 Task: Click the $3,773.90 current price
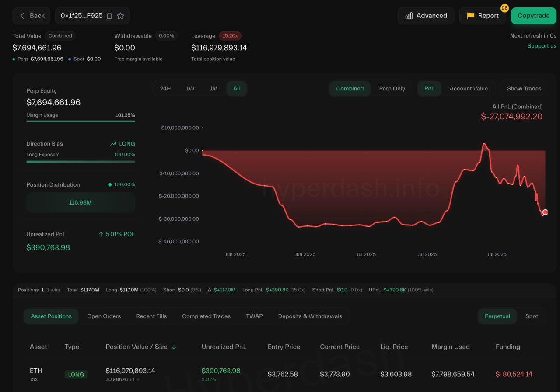click(x=335, y=374)
